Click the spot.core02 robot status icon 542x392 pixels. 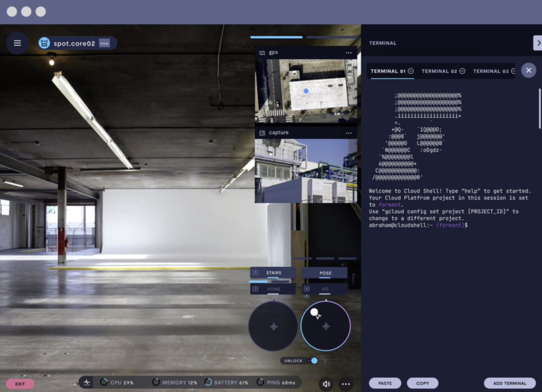[x=43, y=43]
